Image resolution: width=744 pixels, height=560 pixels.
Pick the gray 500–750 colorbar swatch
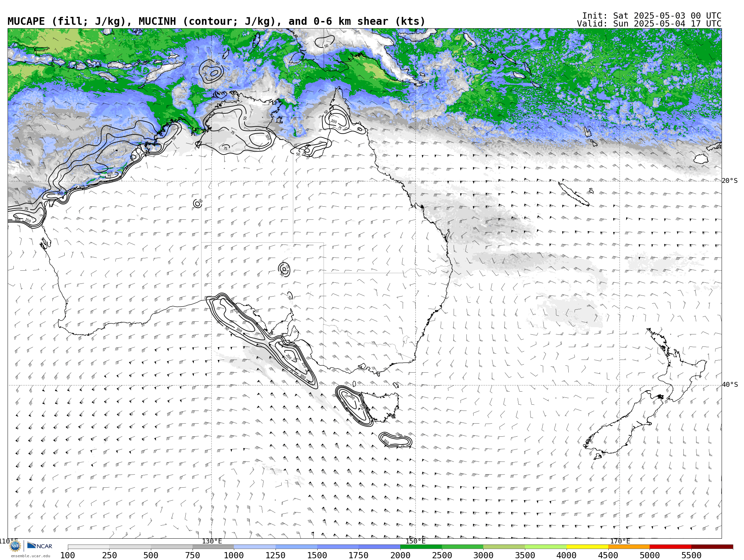[x=172, y=547]
